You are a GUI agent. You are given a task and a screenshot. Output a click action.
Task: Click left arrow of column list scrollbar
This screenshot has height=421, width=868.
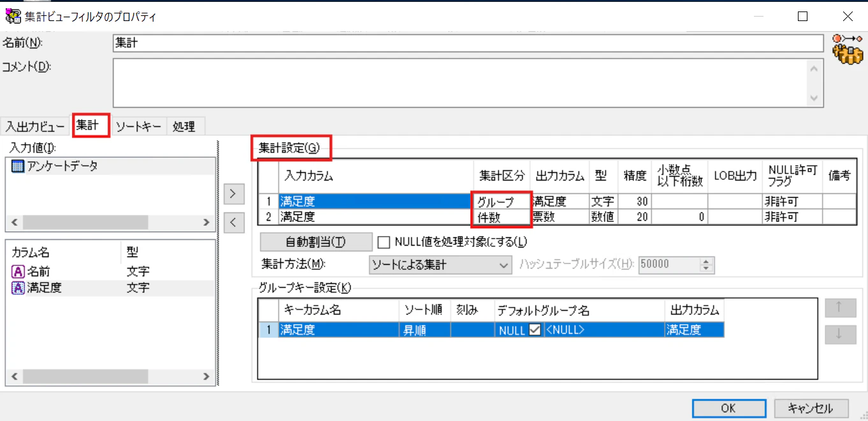pyautogui.click(x=14, y=376)
